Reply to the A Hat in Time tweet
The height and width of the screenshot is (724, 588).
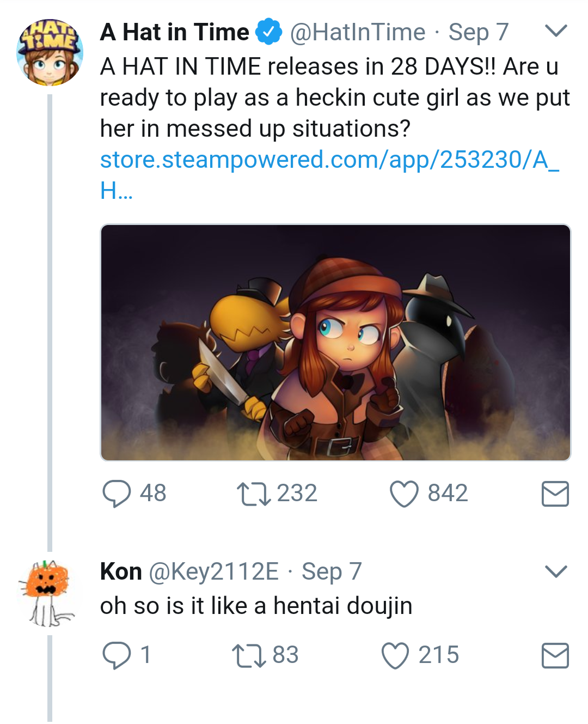tap(117, 494)
